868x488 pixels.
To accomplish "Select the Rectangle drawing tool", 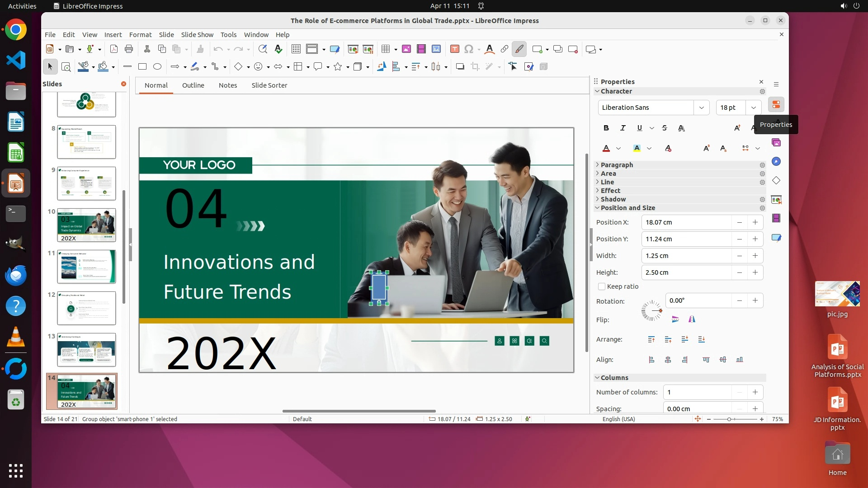I will coord(142,67).
